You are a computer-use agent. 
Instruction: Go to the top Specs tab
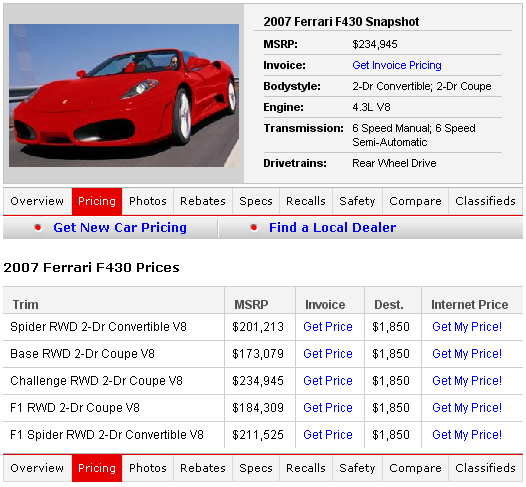click(256, 201)
